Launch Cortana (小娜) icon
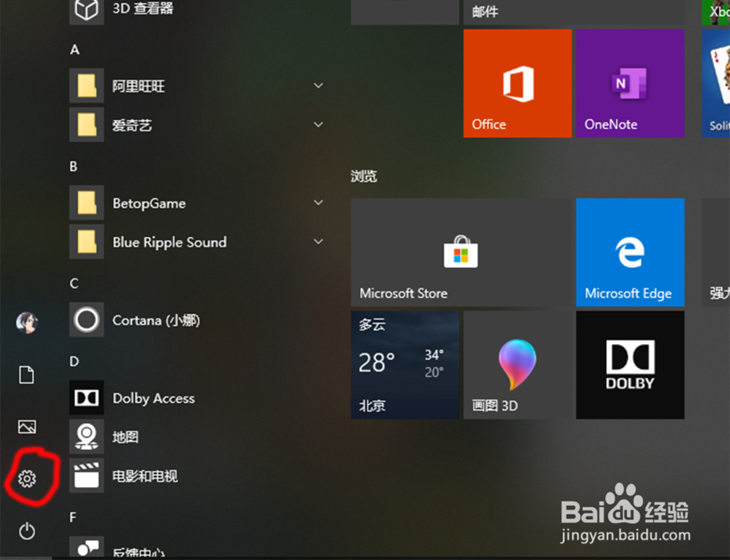Screen dimensions: 730x560 point(87,320)
